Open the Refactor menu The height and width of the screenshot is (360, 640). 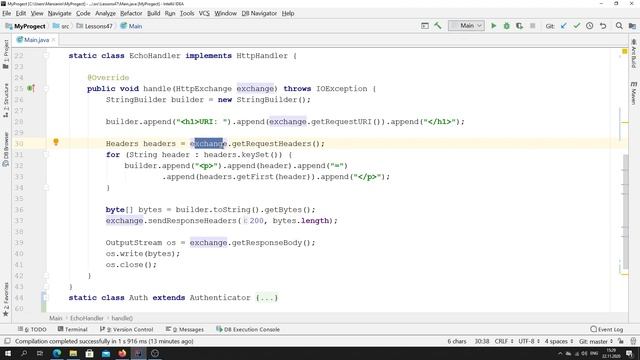coord(131,13)
